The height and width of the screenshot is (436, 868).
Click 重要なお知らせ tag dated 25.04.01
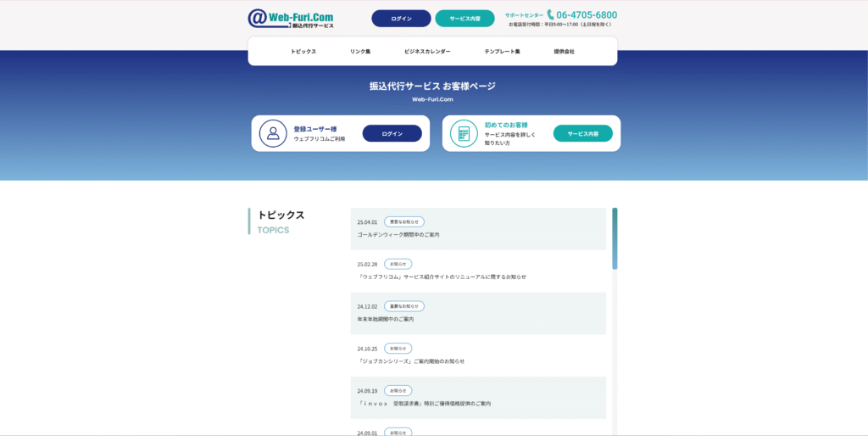[404, 221]
